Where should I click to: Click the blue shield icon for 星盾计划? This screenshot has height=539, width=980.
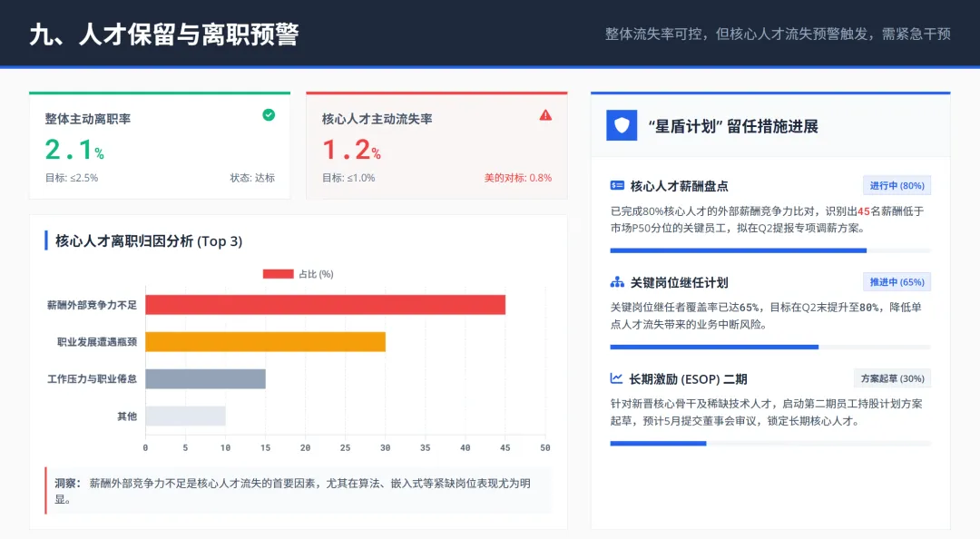click(622, 125)
